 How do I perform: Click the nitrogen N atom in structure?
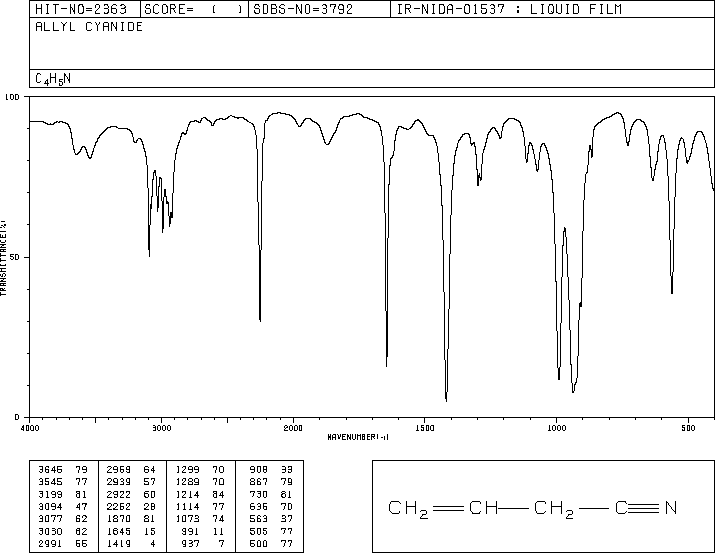[671, 508]
